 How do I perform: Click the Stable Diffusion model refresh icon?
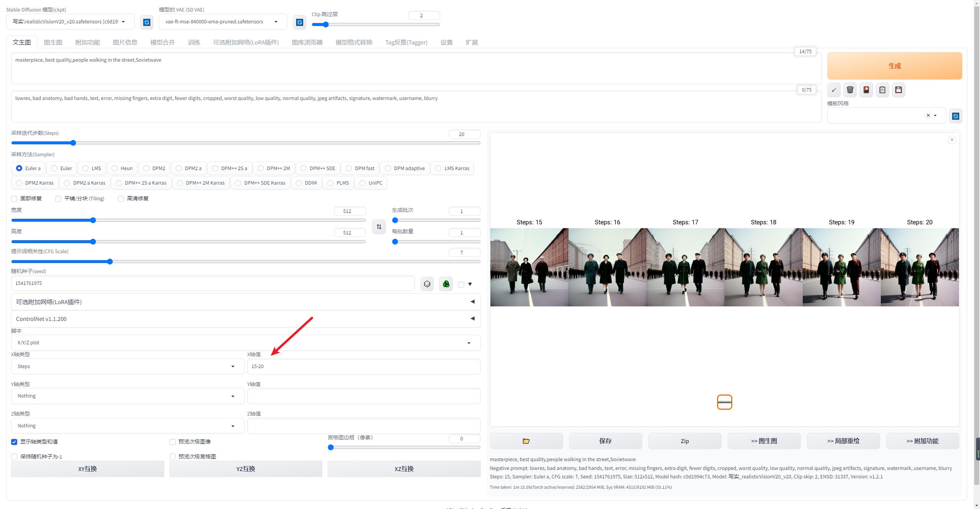pyautogui.click(x=145, y=21)
